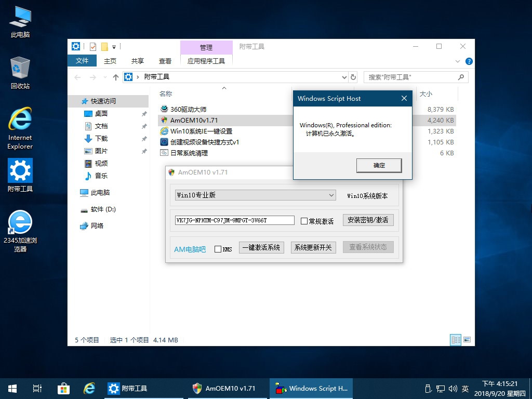The width and height of the screenshot is (532, 399).
Task: Select 快速访问 in navigation pane
Action: [x=109, y=101]
